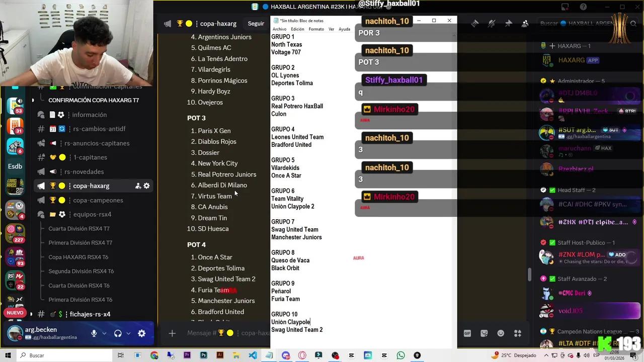Image resolution: width=644 pixels, height=362 pixels.
Task: Open the GIF picker in the message bar
Action: 467,333
